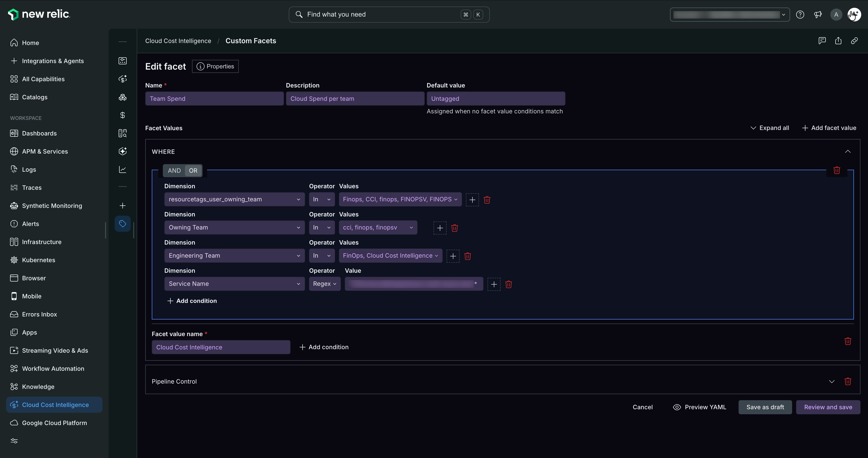
Task: Click Add condition next to facet value name
Action: click(x=324, y=347)
